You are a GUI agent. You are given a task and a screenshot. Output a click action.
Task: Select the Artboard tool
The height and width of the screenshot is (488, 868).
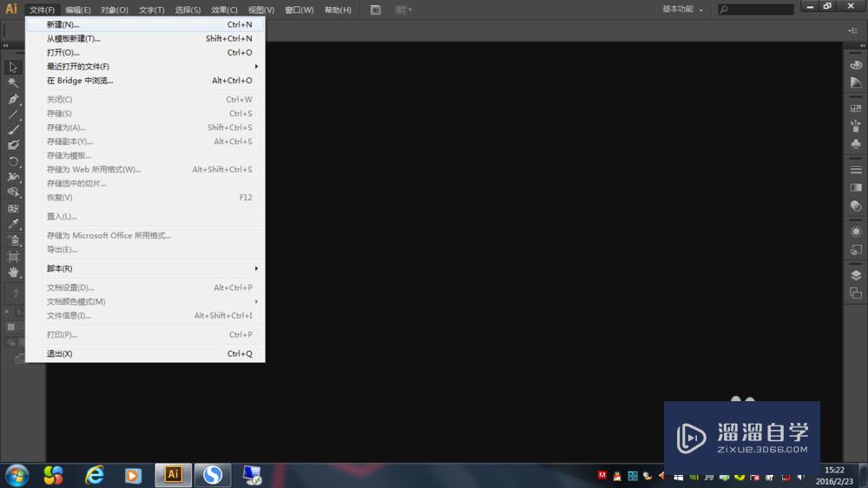pos(13,256)
